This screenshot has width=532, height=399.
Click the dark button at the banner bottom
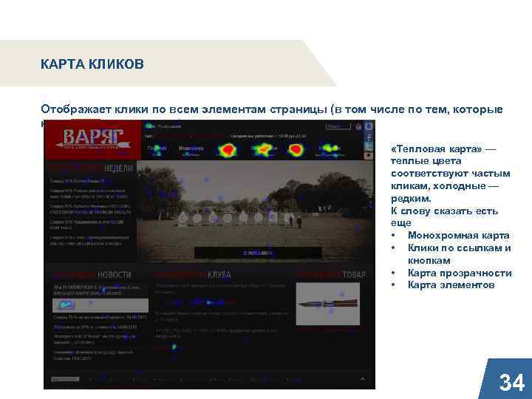pyautogui.click(x=258, y=253)
